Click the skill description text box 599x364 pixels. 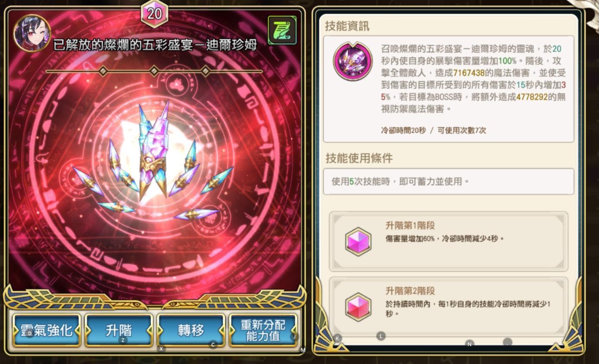click(449, 89)
